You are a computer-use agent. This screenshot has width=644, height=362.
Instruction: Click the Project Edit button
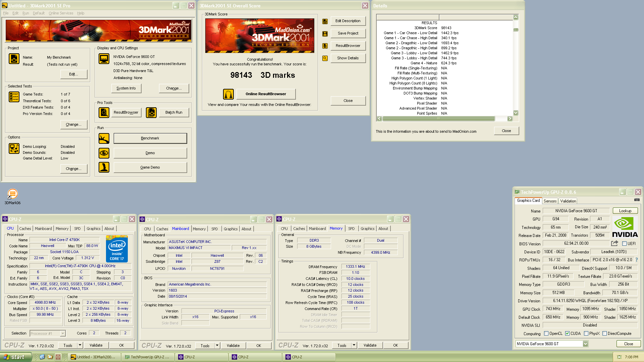pyautogui.click(x=74, y=74)
